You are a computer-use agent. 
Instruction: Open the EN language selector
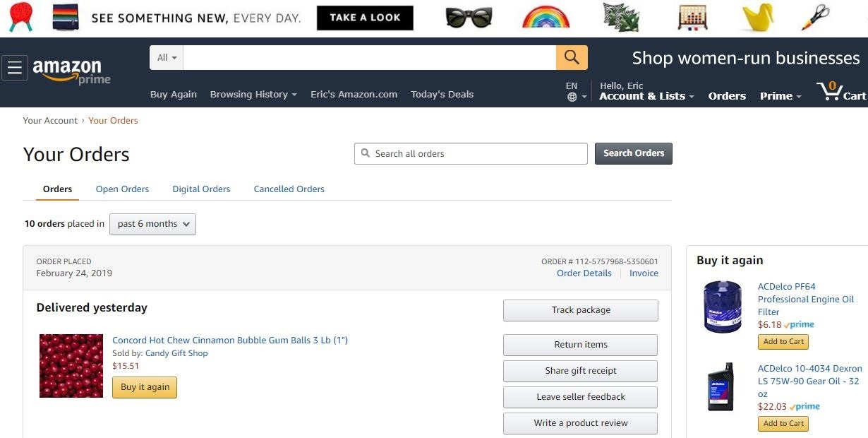click(577, 92)
